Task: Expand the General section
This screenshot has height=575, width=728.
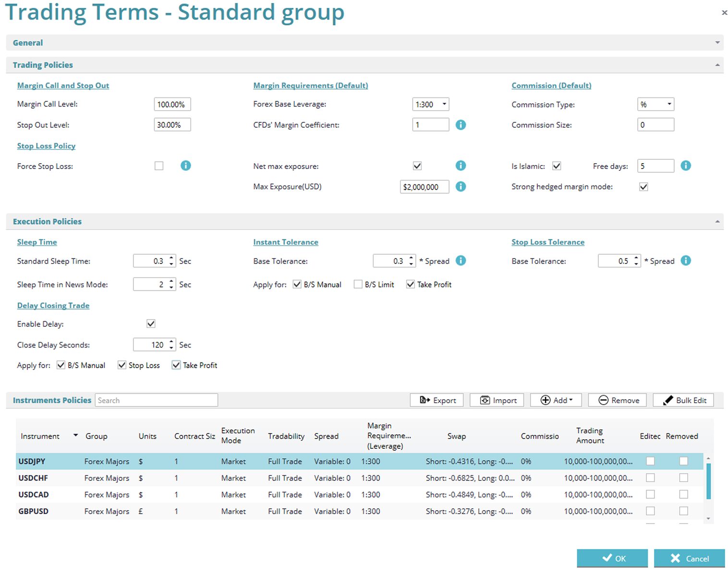Action: [x=717, y=43]
